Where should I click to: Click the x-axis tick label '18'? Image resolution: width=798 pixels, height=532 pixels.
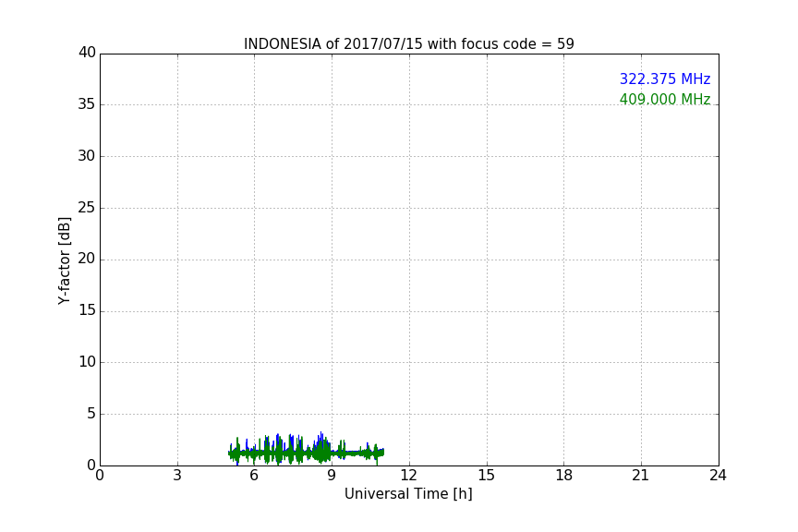click(x=563, y=476)
